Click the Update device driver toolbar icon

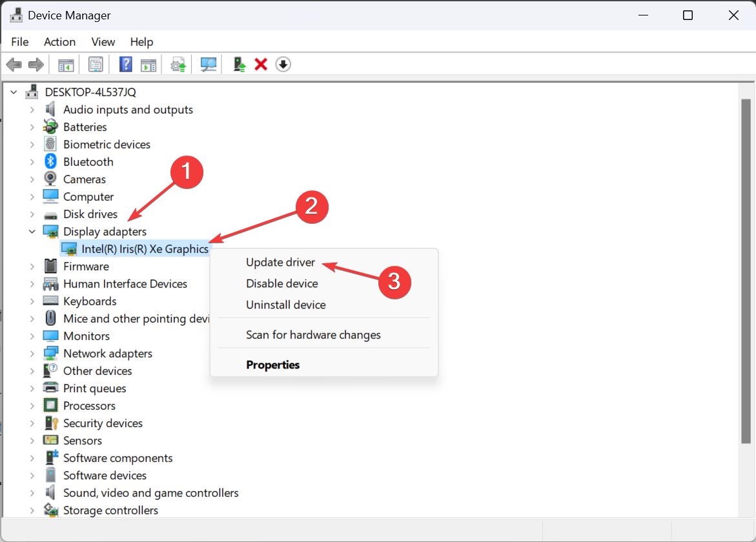(178, 65)
